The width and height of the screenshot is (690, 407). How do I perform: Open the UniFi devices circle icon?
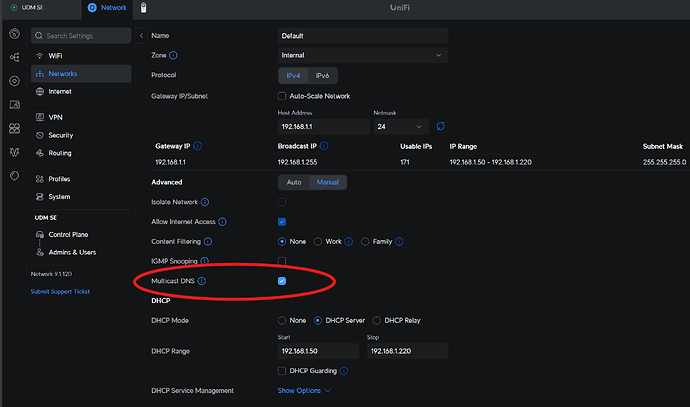coord(15,81)
